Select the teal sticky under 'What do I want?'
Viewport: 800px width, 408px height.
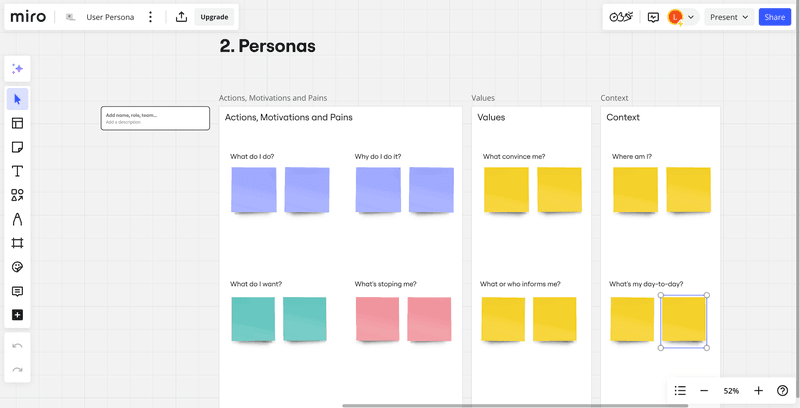(253, 319)
